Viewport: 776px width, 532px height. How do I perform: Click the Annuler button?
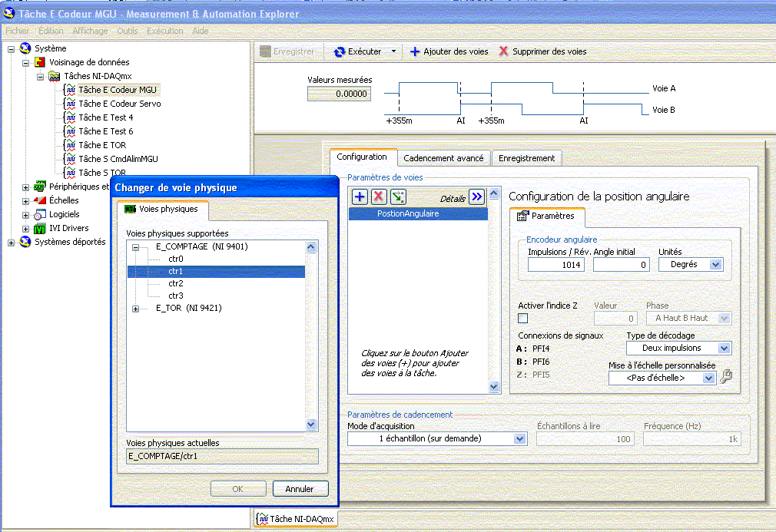[x=300, y=488]
